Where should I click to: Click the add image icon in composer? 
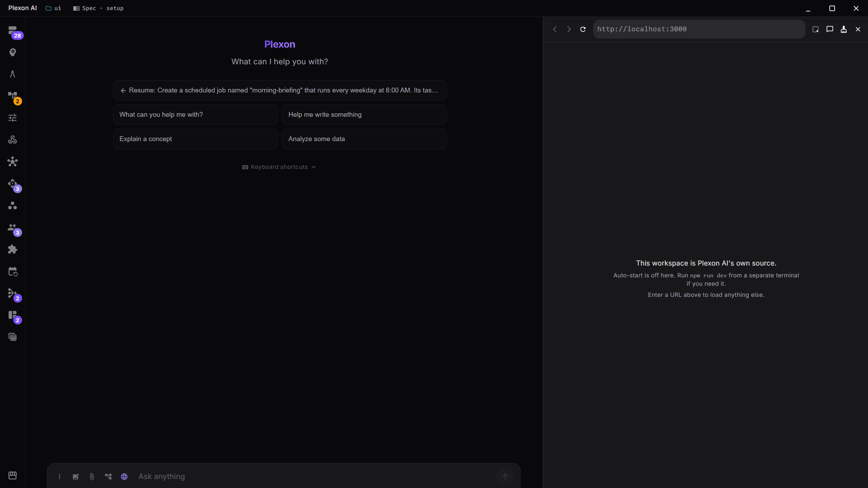pyautogui.click(x=76, y=477)
